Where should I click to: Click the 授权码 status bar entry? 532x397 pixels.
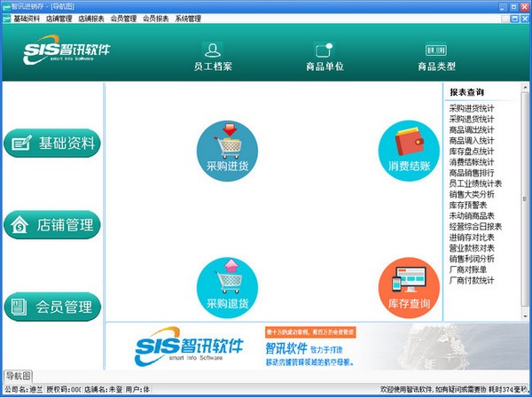coord(64,389)
